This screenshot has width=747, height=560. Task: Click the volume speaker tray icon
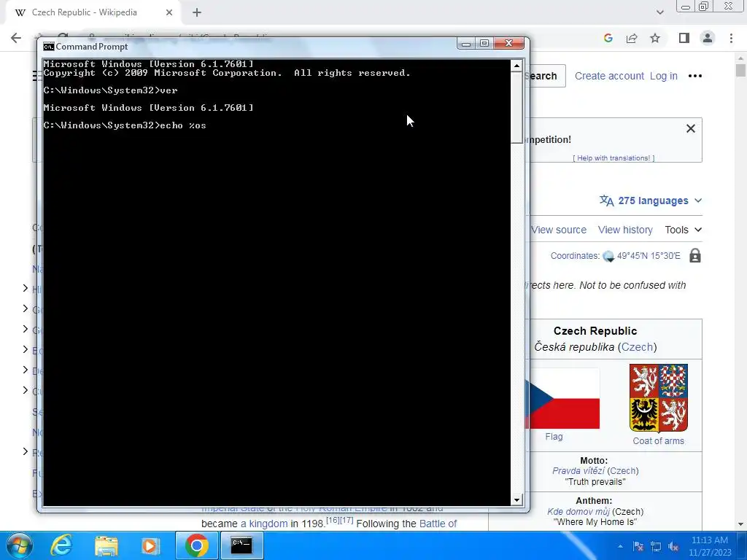(673, 546)
